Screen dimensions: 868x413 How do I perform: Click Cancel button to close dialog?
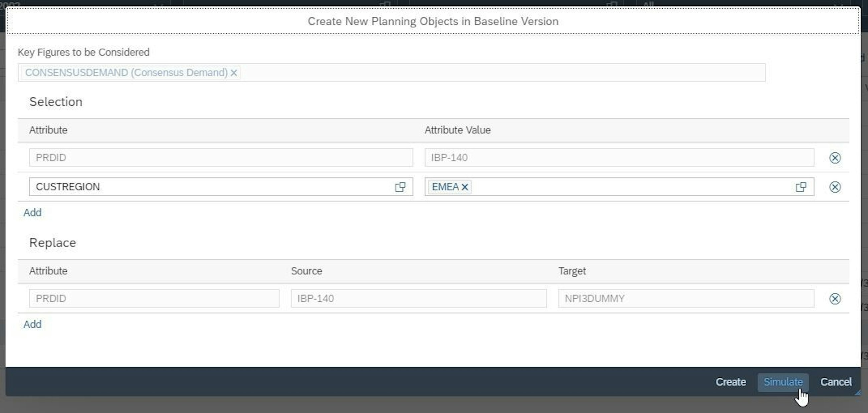[x=835, y=382]
